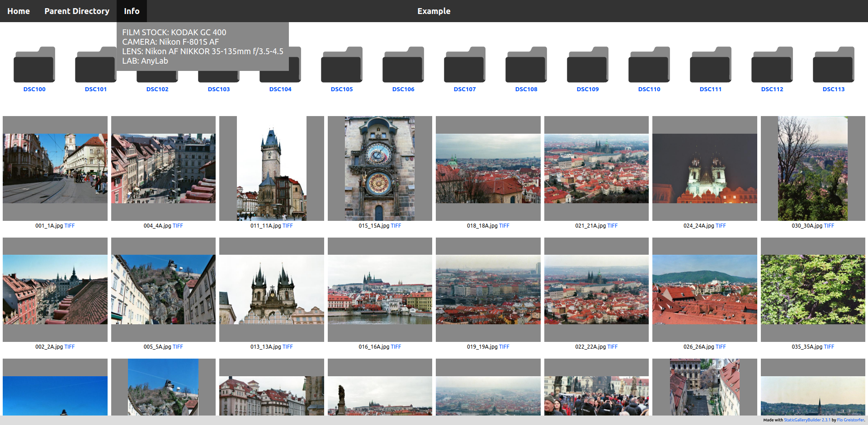Open TIFF link for 015_15A.jpg
The width and height of the screenshot is (868, 425).
point(396,226)
